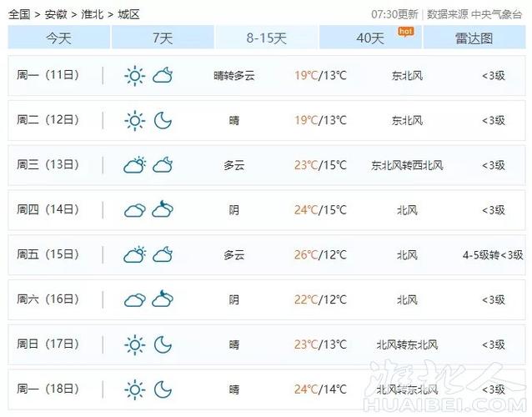Select the 8-15天 tab
This screenshot has width=532, height=417.
[x=266, y=38]
